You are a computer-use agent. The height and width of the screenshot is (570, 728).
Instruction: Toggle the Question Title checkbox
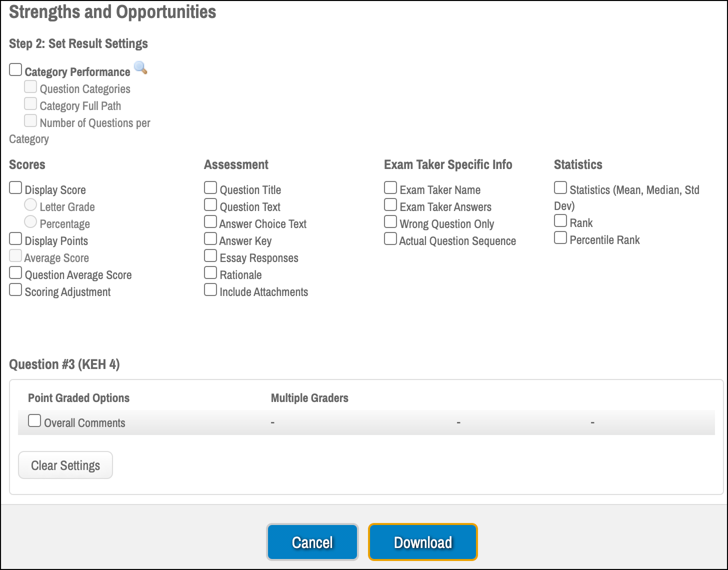(x=210, y=188)
